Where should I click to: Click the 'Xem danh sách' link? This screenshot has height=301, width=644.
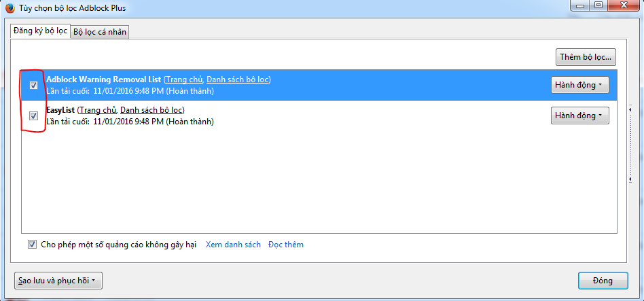coord(233,245)
